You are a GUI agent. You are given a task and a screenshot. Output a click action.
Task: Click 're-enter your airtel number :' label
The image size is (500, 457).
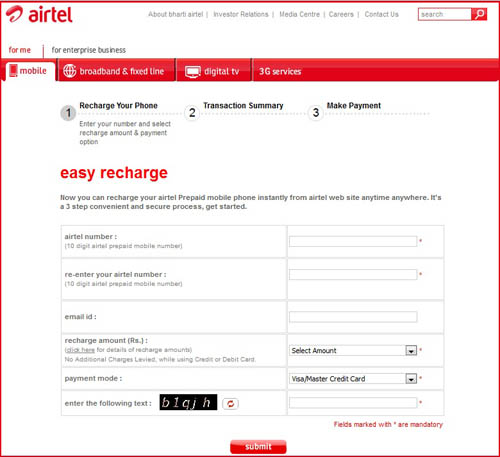click(115, 274)
